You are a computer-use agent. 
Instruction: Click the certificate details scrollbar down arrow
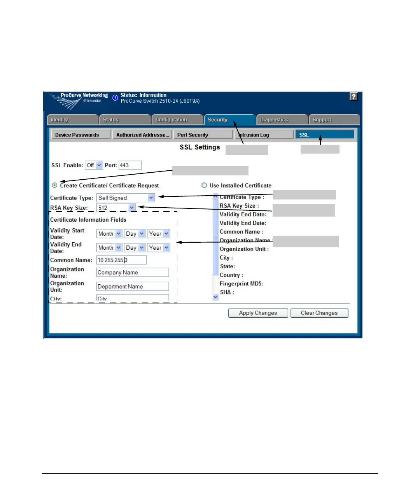tap(216, 297)
